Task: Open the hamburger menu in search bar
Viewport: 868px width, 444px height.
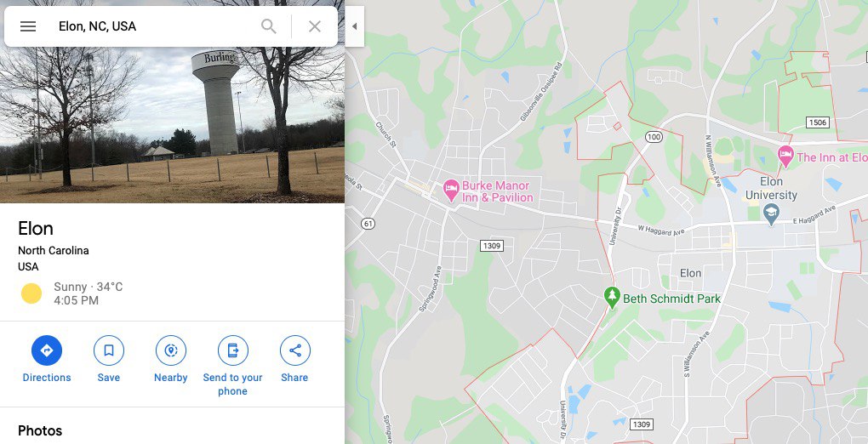Action: (x=28, y=26)
